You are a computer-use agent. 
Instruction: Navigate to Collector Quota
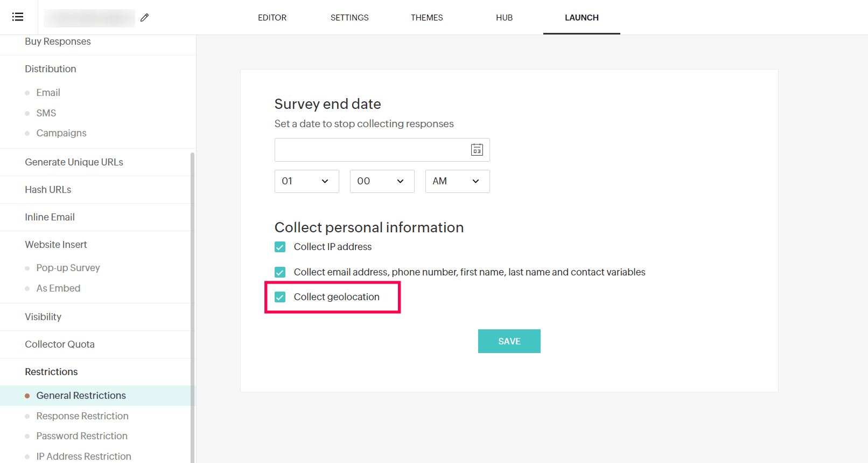pos(60,344)
